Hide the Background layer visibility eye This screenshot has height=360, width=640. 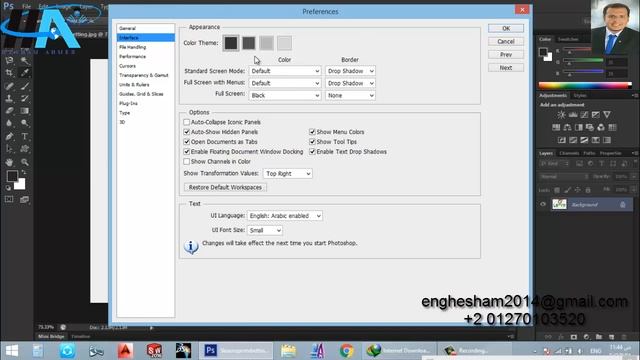[543, 204]
